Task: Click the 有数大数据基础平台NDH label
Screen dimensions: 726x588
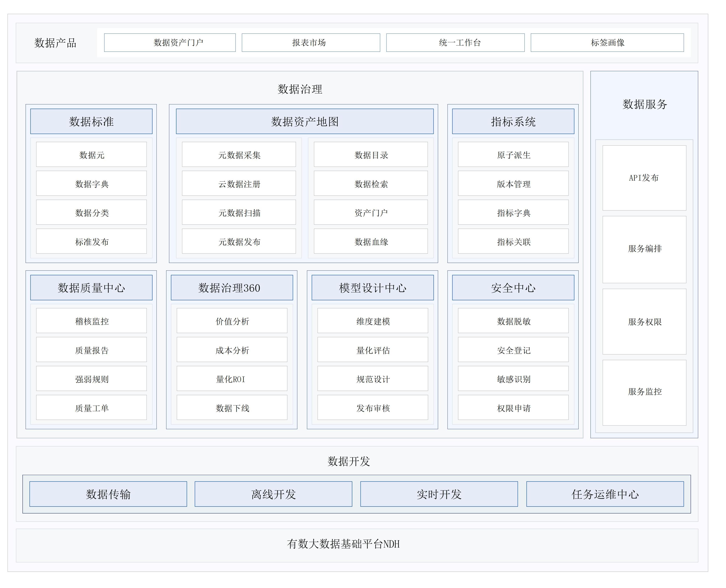Action: click(x=343, y=544)
